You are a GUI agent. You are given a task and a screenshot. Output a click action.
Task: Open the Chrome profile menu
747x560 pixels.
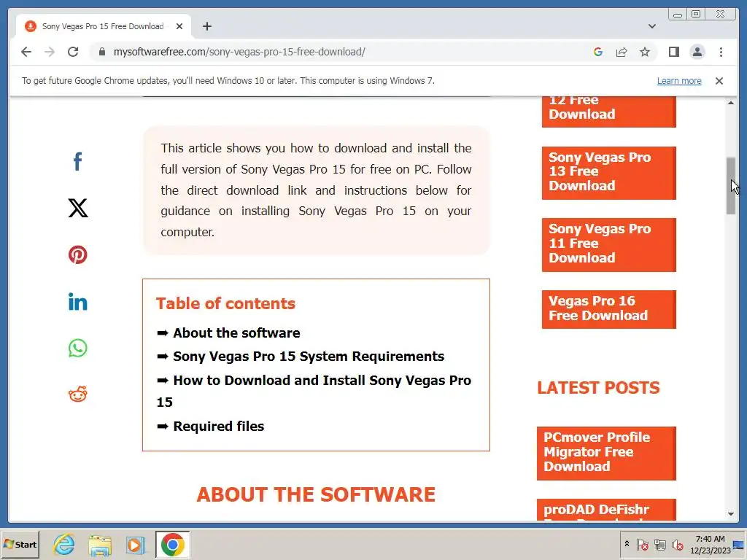pyautogui.click(x=697, y=52)
